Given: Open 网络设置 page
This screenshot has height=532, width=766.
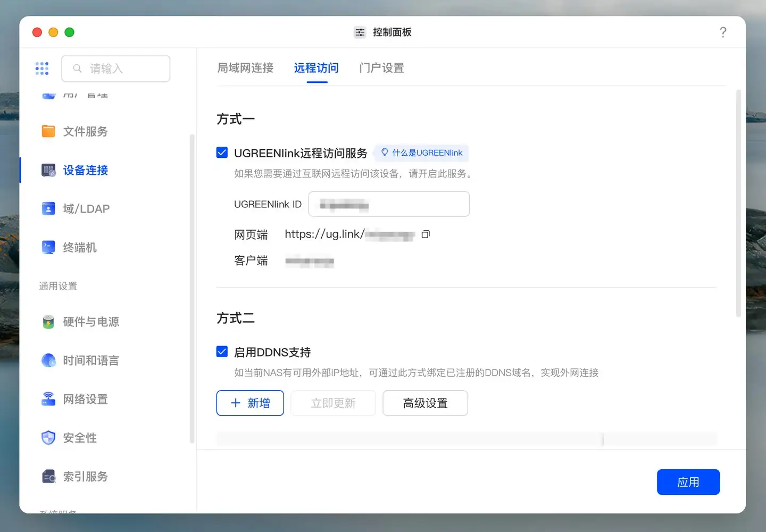Looking at the screenshot, I should tap(86, 399).
